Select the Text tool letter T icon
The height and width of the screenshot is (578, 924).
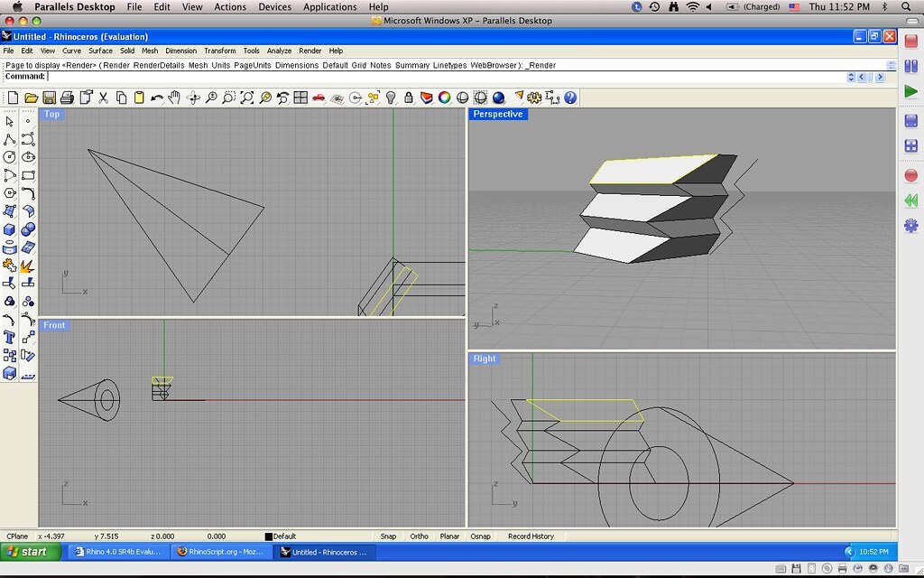coord(9,337)
